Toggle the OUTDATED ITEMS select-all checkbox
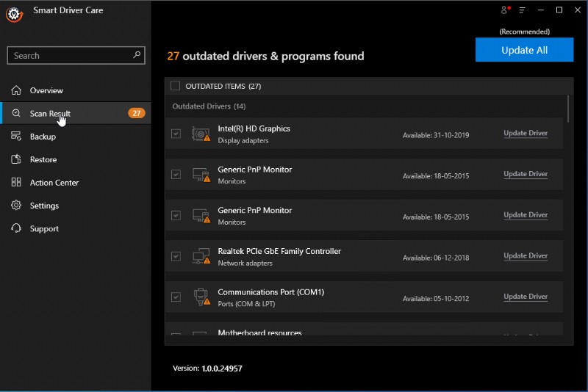The height and width of the screenshot is (392, 588). pos(175,86)
